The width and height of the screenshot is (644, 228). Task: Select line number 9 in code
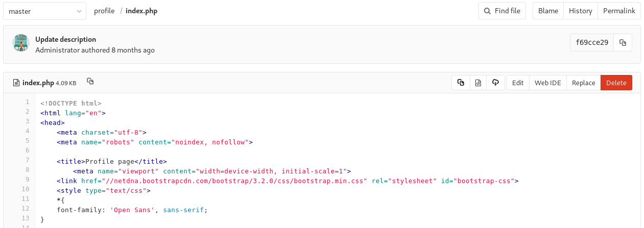pyautogui.click(x=27, y=181)
